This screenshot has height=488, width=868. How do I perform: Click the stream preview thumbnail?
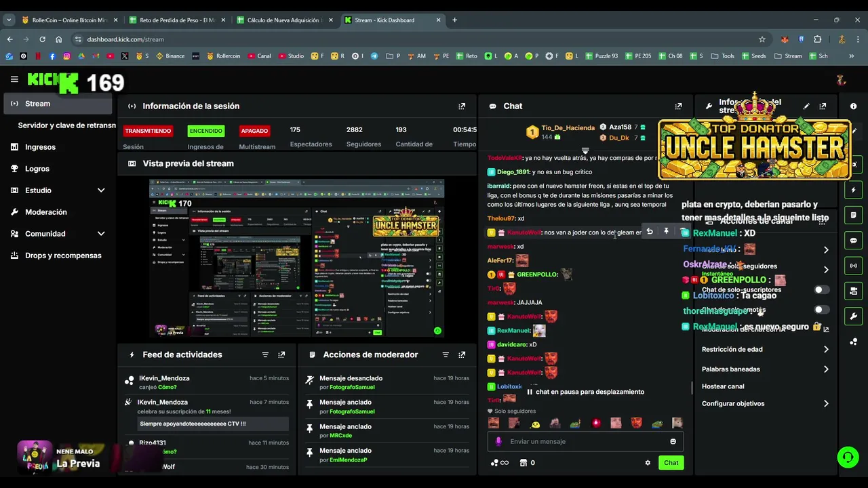click(297, 258)
